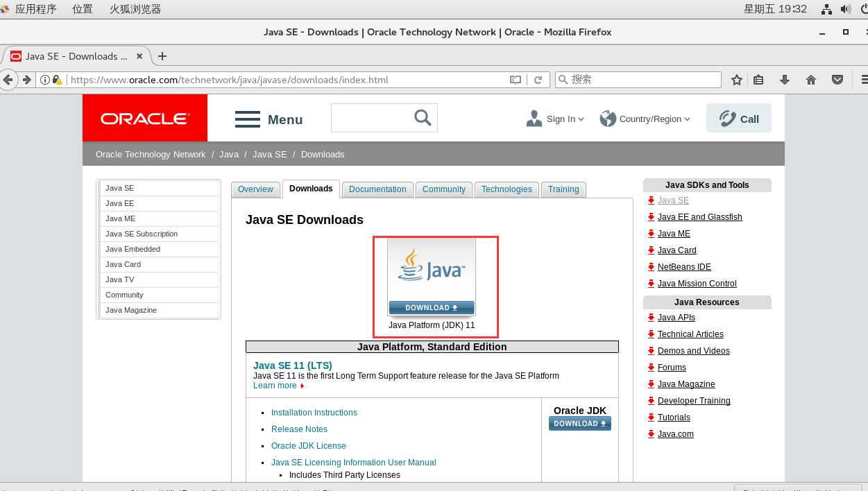Viewport: 868px width, 491px height.
Task: Switch to the Documentation tab
Action: tap(377, 189)
